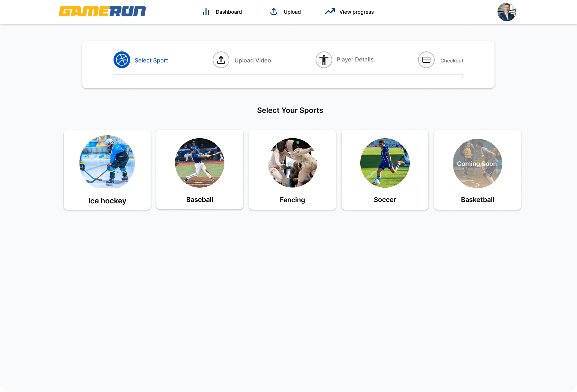This screenshot has height=392, width=577.
Task: Click the step progress bar
Action: pyautogui.click(x=288, y=76)
